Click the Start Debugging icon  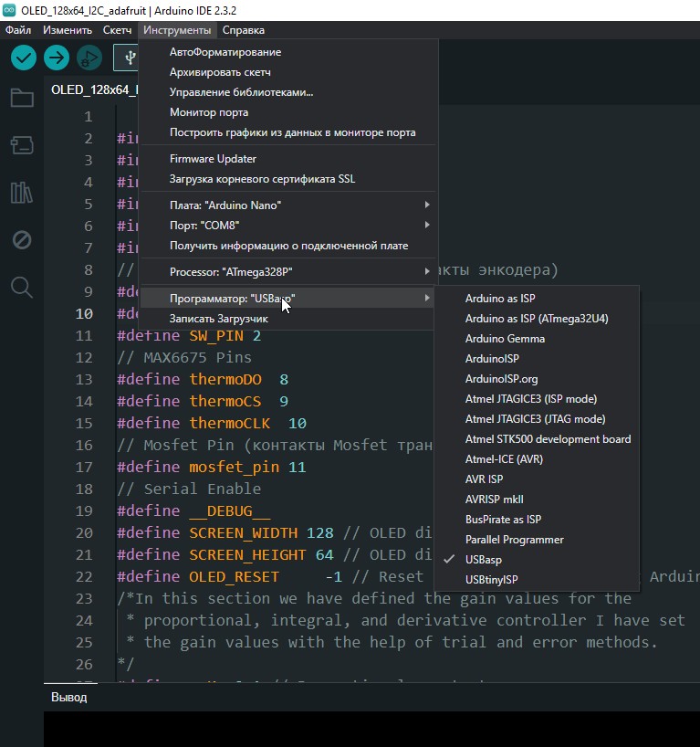point(89,58)
